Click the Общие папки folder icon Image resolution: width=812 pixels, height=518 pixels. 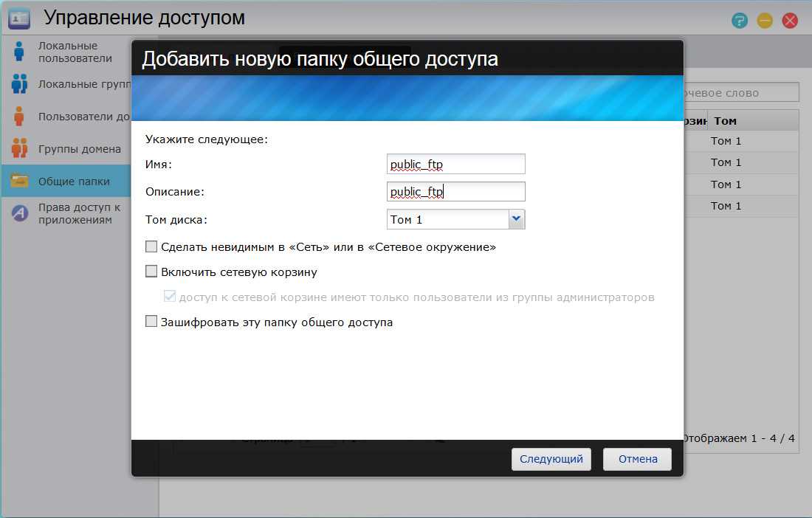click(19, 182)
